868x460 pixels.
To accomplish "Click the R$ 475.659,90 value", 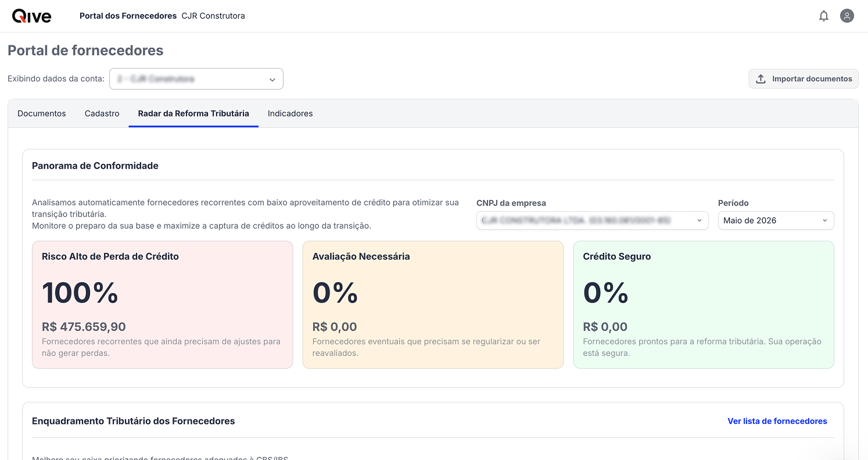I will coord(84,327).
